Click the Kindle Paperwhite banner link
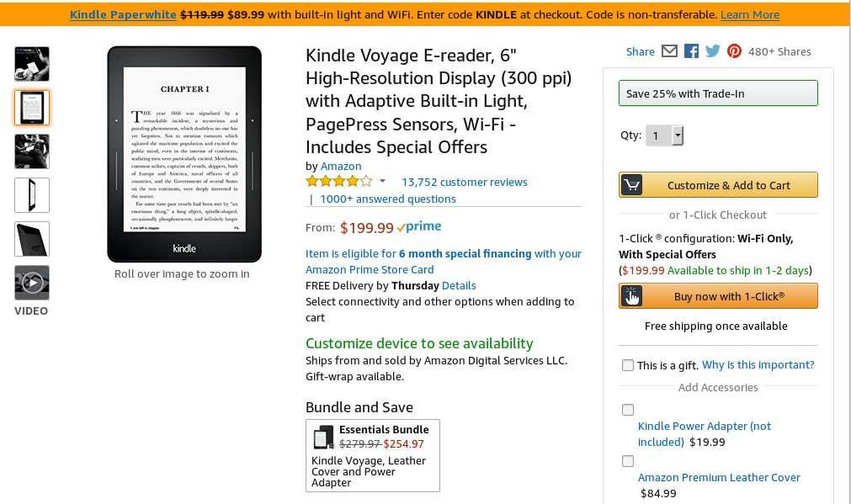Image resolution: width=851 pixels, height=504 pixels. 123,15
